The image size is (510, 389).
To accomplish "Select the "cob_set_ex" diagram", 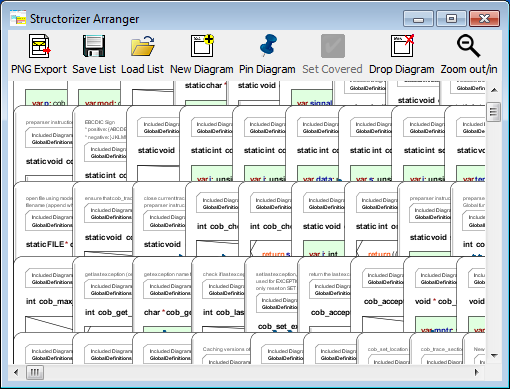I will point(271,295).
